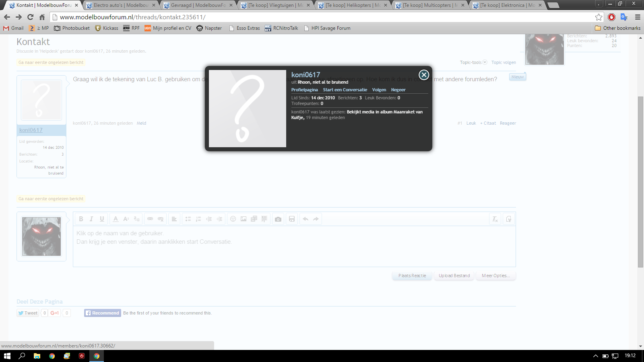644x362 pixels.
Task: Open Profielpagina link in member card
Action: [x=304, y=90]
